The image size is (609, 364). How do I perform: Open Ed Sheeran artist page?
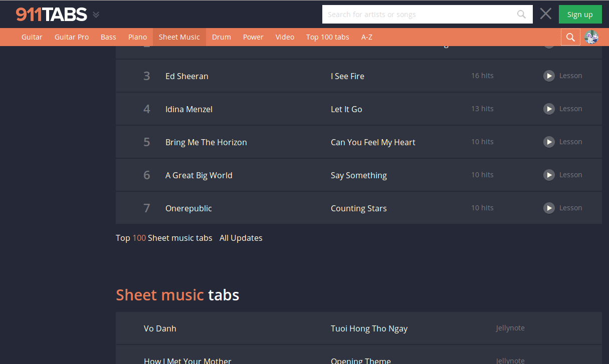(186, 76)
